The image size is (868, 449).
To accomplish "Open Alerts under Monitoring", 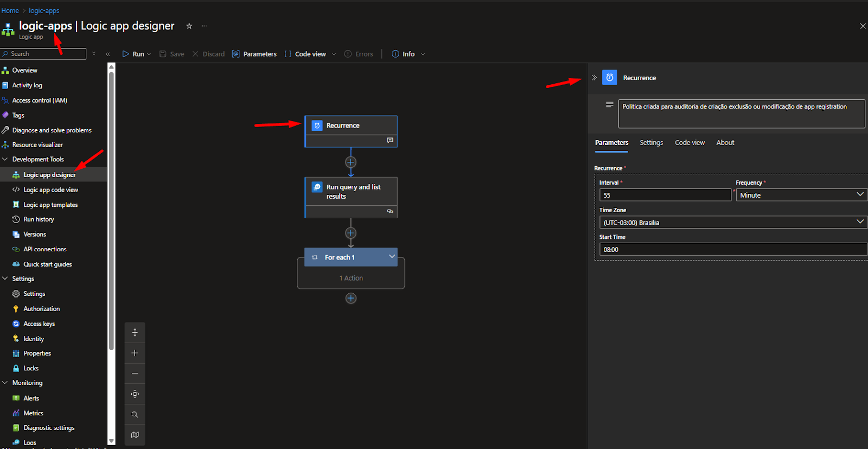I will 31,398.
